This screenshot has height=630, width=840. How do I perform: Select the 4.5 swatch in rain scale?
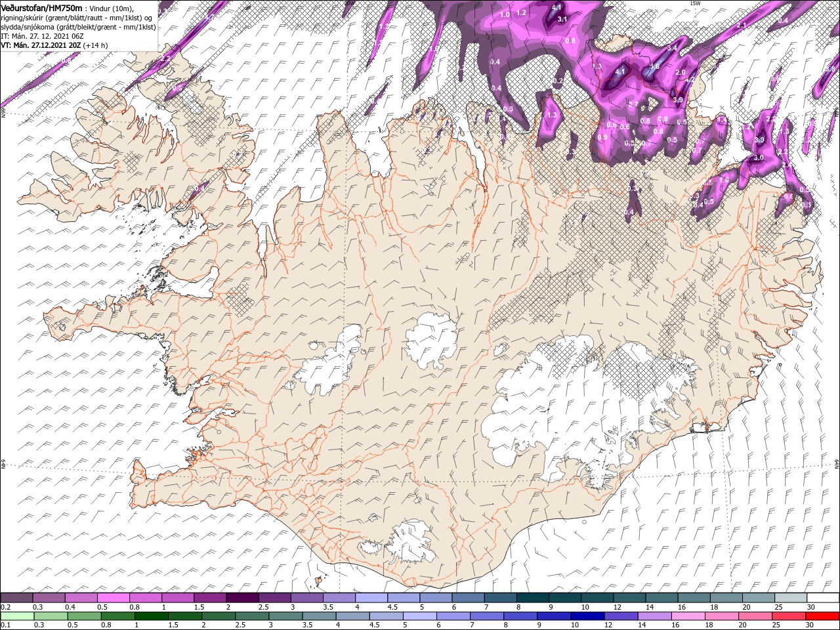pyautogui.click(x=386, y=616)
